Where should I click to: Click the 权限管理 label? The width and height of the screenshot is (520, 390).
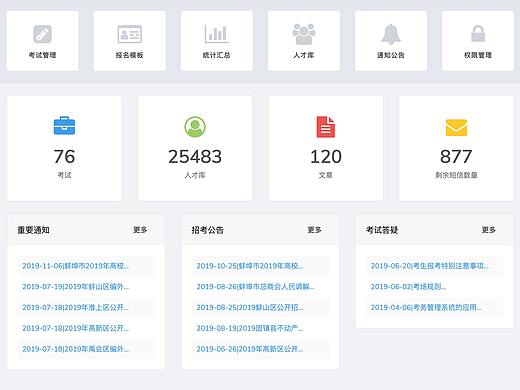478,55
